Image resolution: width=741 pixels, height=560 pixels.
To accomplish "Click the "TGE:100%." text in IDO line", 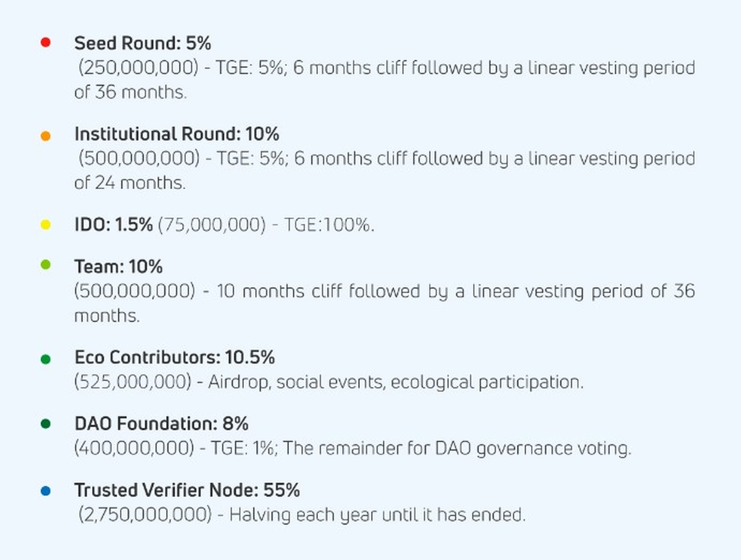I will pyautogui.click(x=329, y=225).
